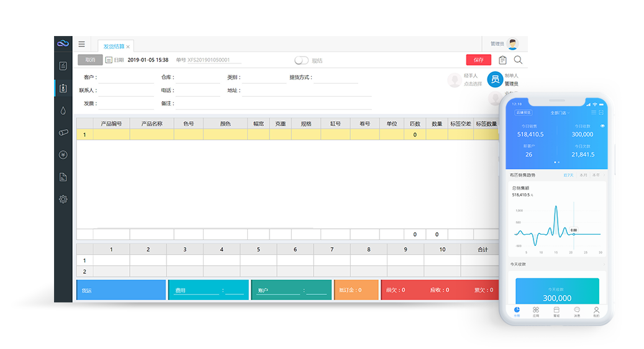Click the hamburger menu icon
The image size is (644, 349).
tap(81, 44)
